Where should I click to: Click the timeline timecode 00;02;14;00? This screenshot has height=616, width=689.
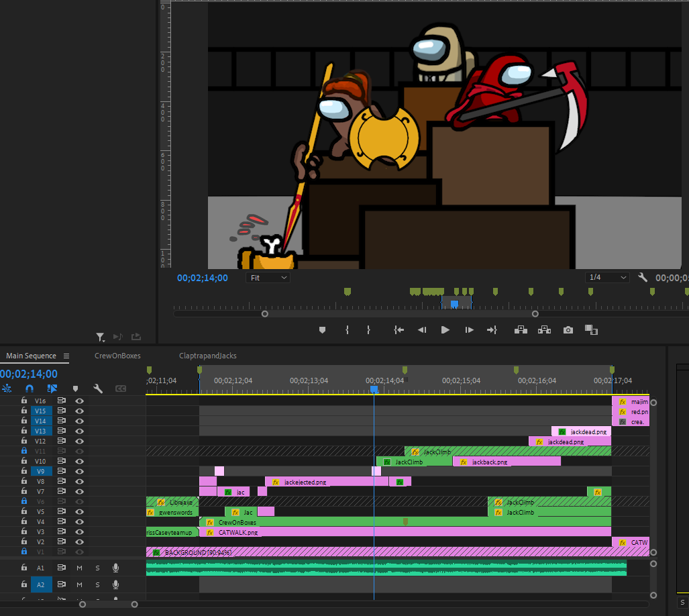click(x=29, y=374)
